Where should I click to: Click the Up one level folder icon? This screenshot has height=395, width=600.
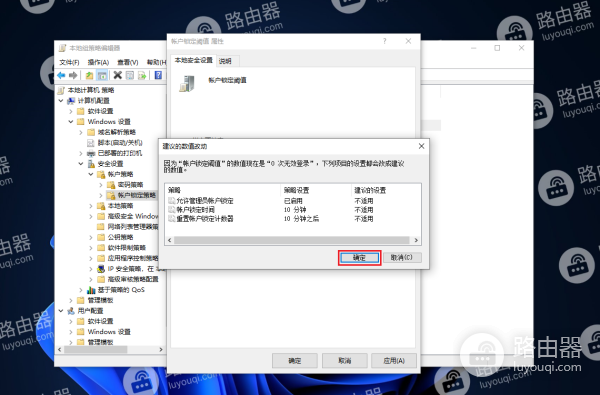pos(89,75)
